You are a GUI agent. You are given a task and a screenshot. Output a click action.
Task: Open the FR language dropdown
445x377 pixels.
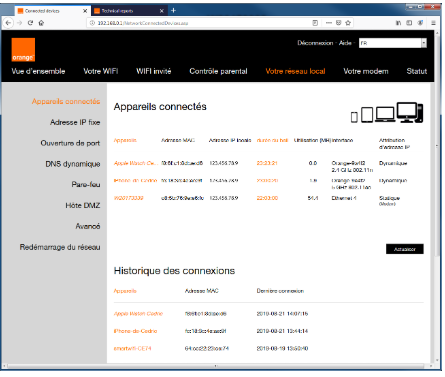click(x=393, y=43)
